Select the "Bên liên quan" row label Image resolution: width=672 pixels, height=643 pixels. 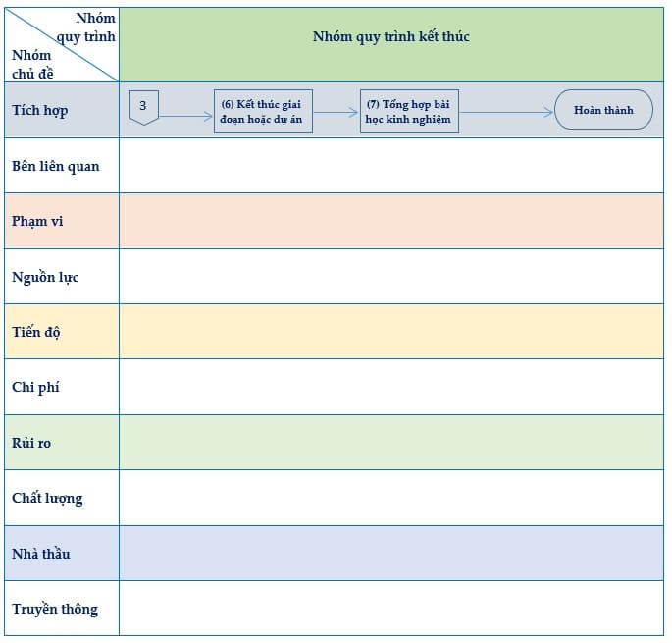(56, 166)
